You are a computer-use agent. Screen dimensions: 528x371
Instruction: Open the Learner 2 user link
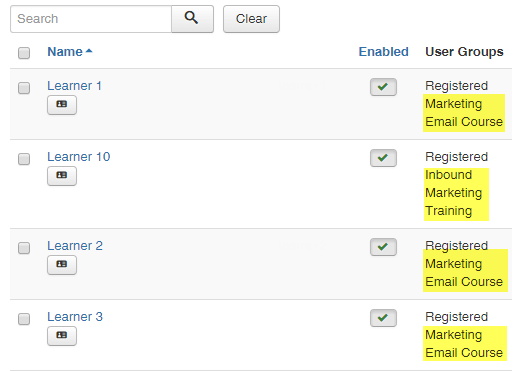click(x=75, y=246)
